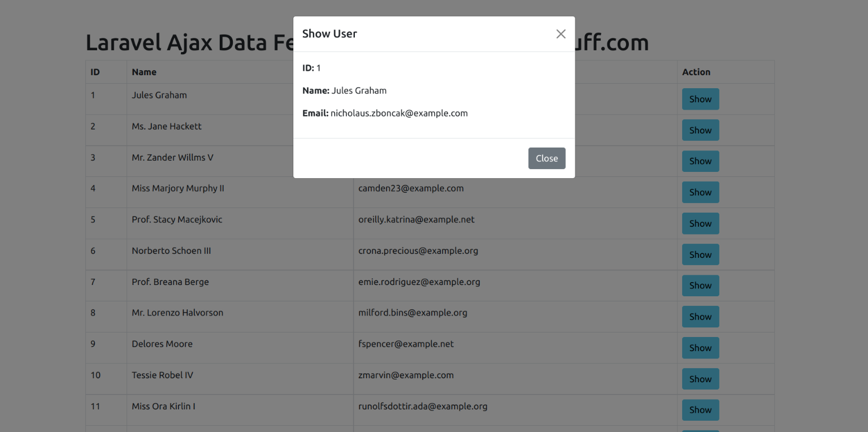Click the Name value Jules Graham in the modal
Screen dimensions: 868x432
pyautogui.click(x=359, y=90)
